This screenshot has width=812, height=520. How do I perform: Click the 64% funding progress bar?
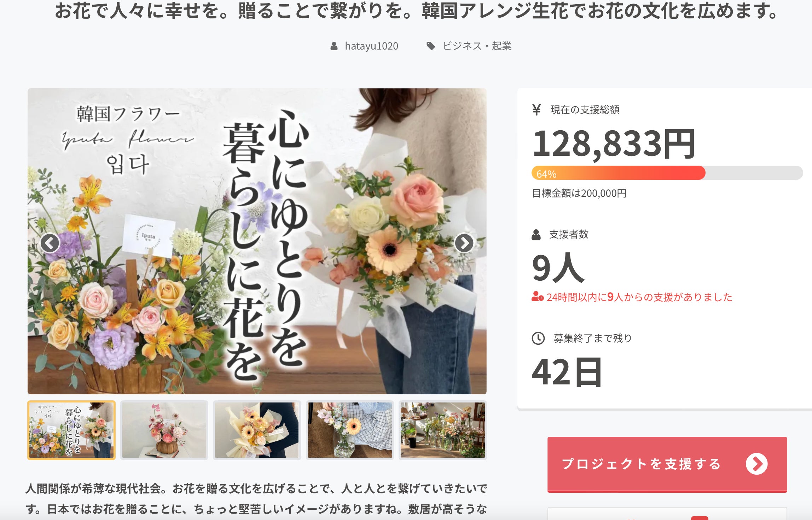667,173
